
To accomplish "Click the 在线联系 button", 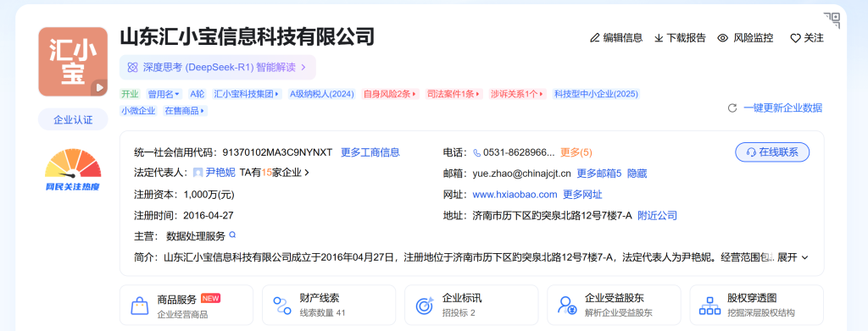I will tap(772, 152).
